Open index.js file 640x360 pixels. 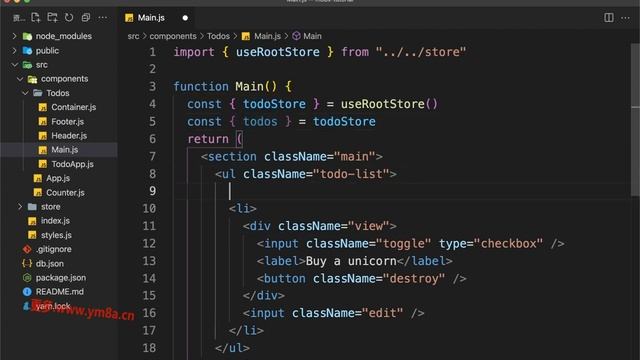[x=55, y=221]
